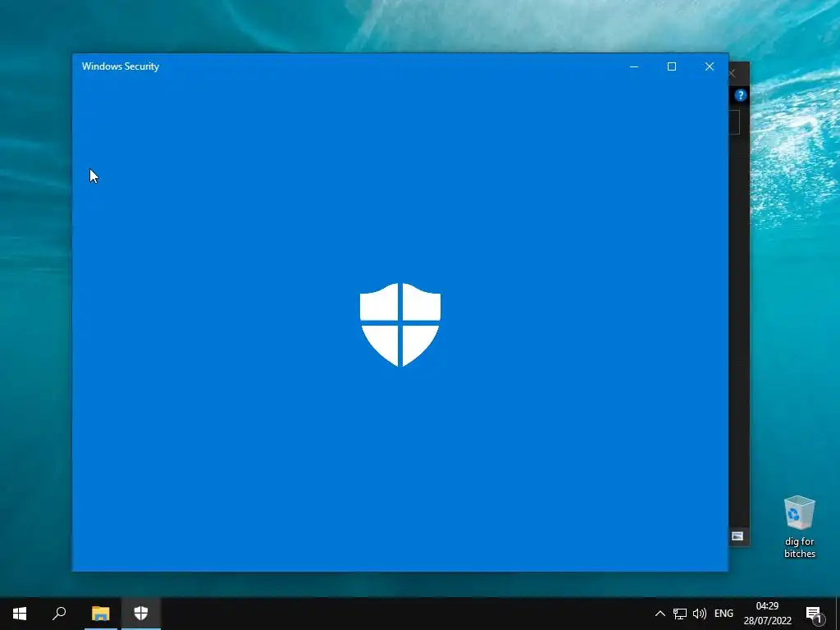Open taskbar search magnifier
This screenshot has width=840, height=630.
(x=59, y=614)
